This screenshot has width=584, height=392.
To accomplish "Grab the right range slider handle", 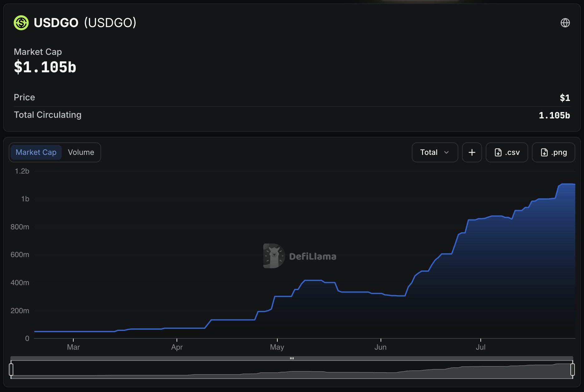I will 572,370.
